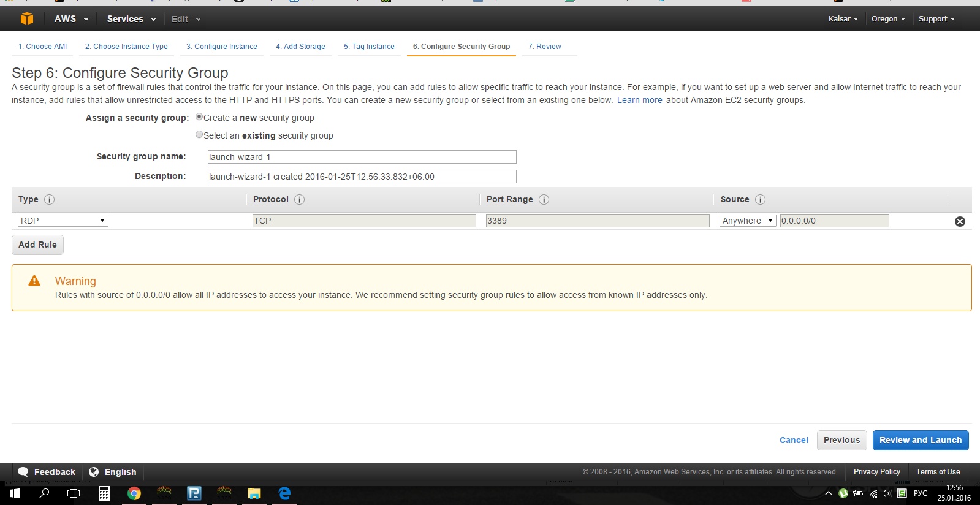
Task: Open the AWS menu dropdown
Action: [71, 19]
